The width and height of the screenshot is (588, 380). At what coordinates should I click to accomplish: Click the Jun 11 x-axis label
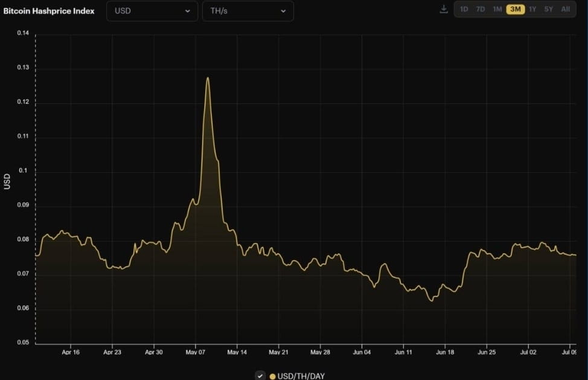pyautogui.click(x=403, y=352)
